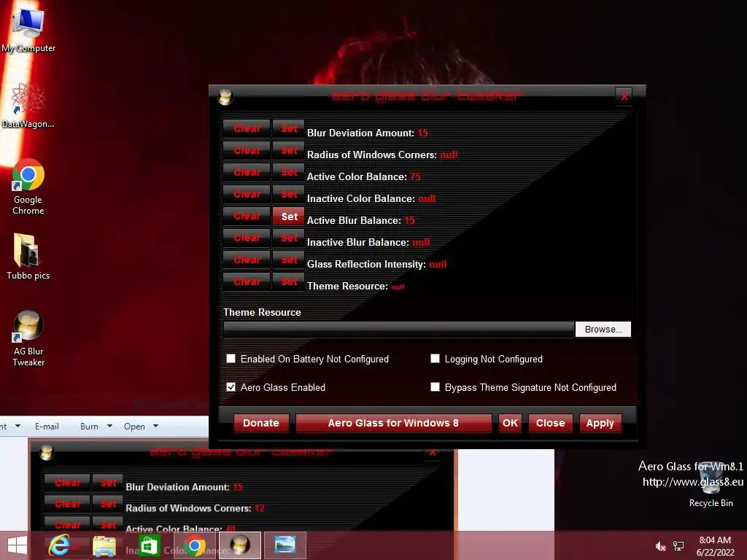Image resolution: width=747 pixels, height=560 pixels.
Task: Set the Active Color Balance
Action: 289,172
